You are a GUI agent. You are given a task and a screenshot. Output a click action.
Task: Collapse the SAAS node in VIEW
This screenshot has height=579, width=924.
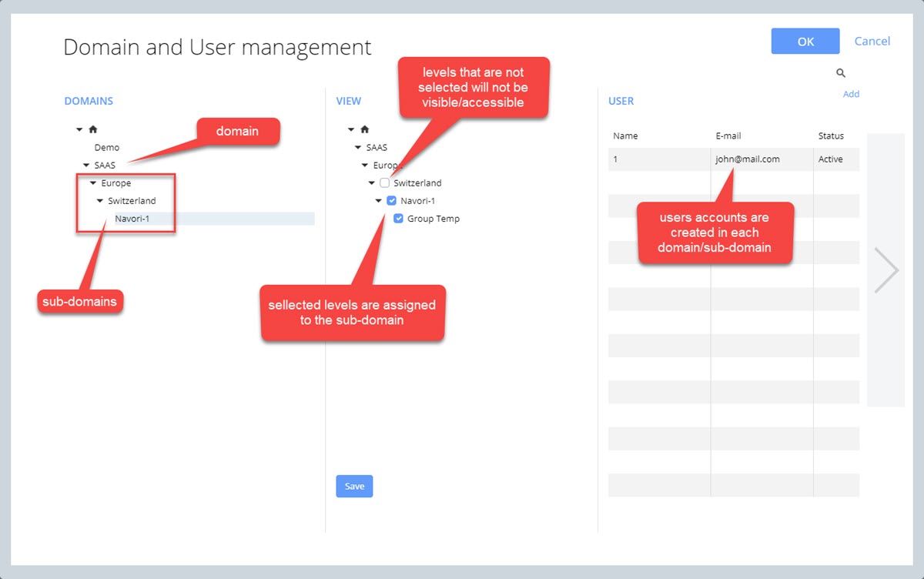[358, 148]
